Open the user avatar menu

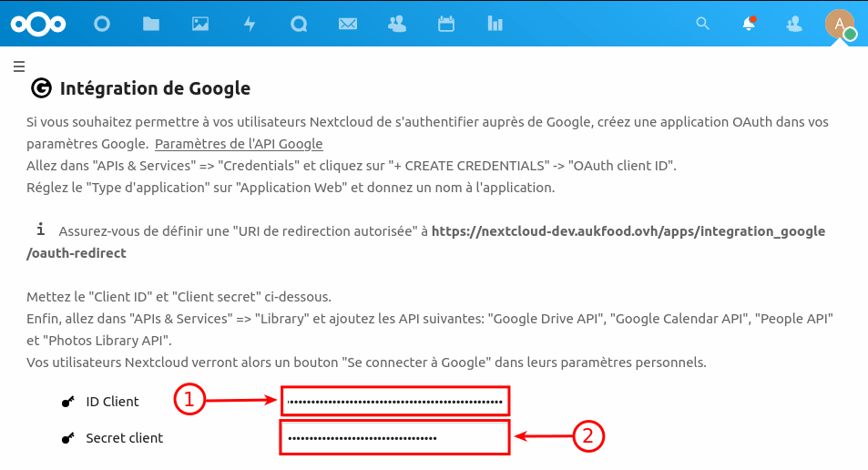tap(840, 24)
